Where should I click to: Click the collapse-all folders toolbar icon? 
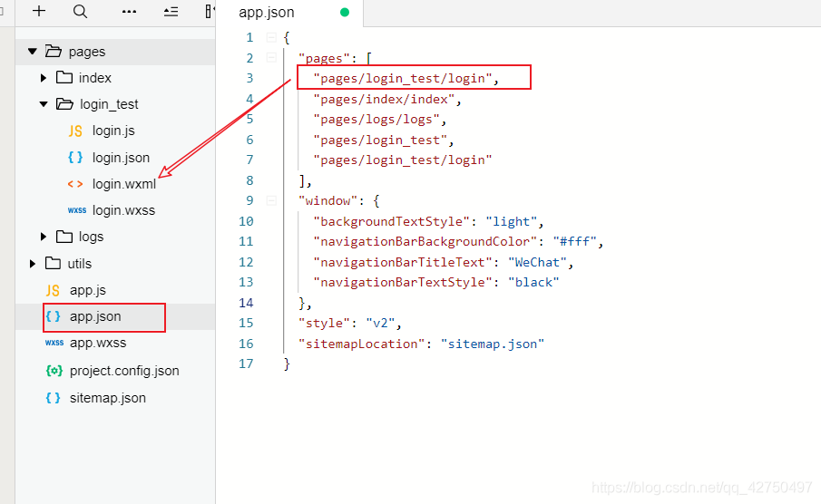click(171, 12)
